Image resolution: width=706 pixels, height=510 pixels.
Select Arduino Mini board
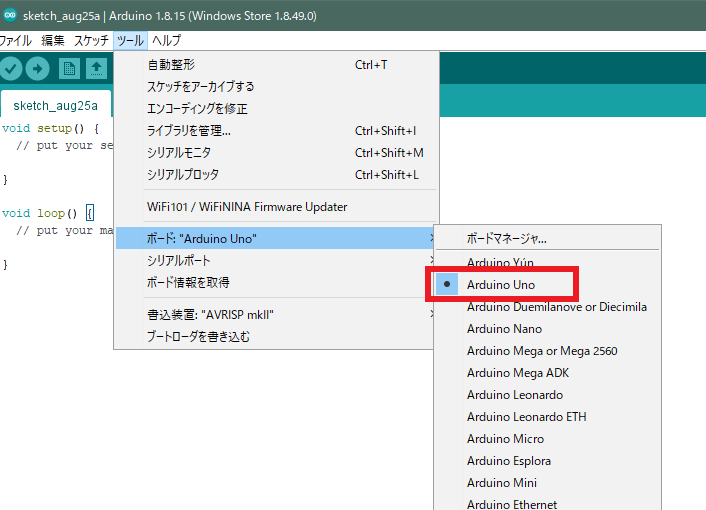click(x=548, y=483)
